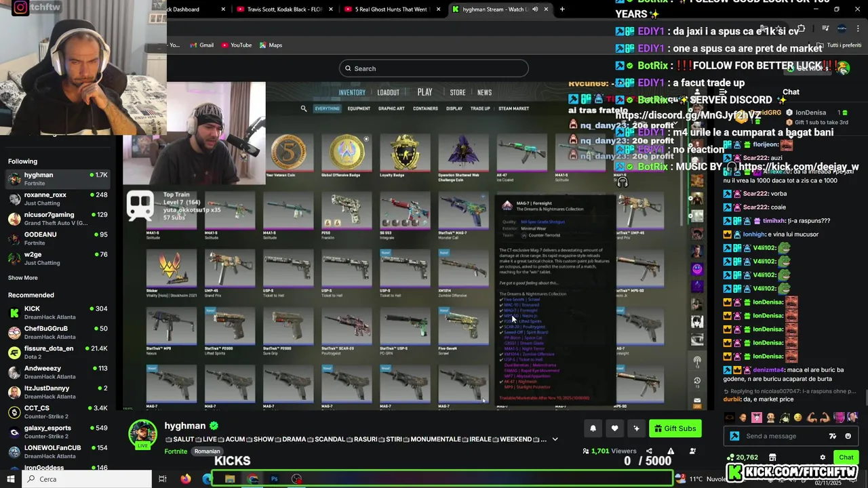Open File Explorer from the taskbar
868x488 pixels.
tap(230, 479)
